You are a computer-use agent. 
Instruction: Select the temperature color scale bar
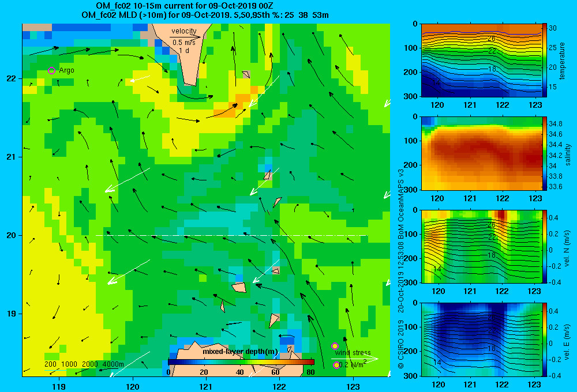pos(544,60)
